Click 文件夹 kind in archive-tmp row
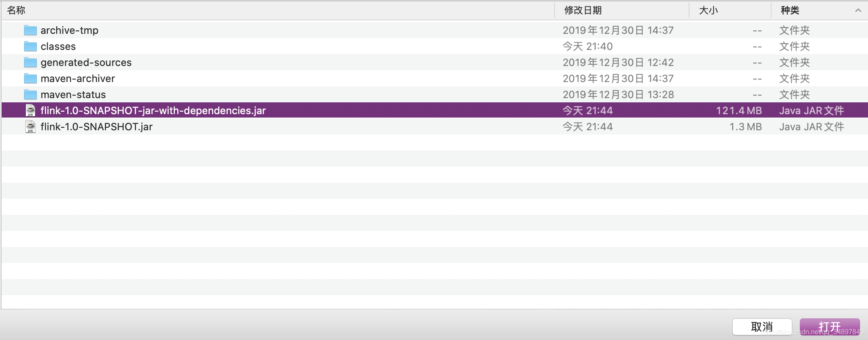868x340 pixels. [x=794, y=30]
